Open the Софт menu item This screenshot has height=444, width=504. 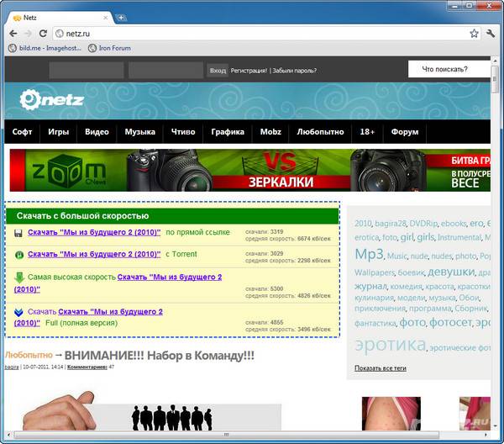22,132
